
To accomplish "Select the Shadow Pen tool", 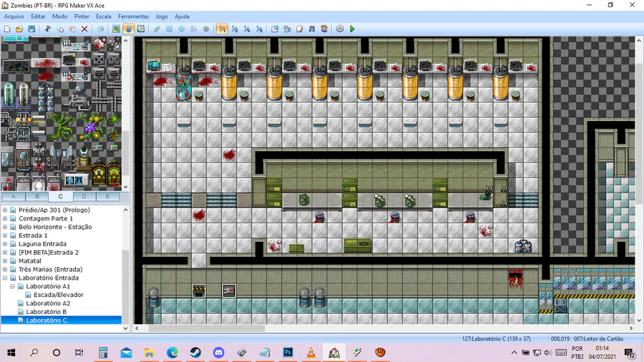I will pos(206,29).
